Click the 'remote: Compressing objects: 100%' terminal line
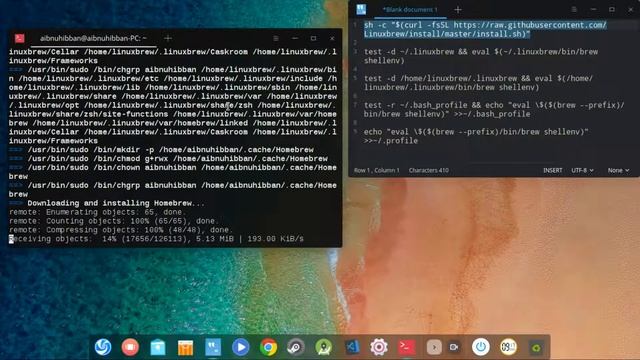 [x=121, y=230]
